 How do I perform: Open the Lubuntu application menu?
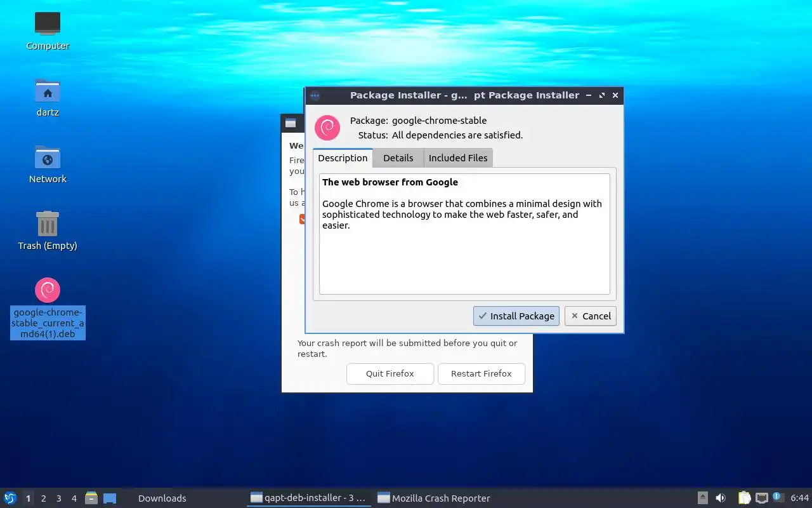[x=10, y=498]
